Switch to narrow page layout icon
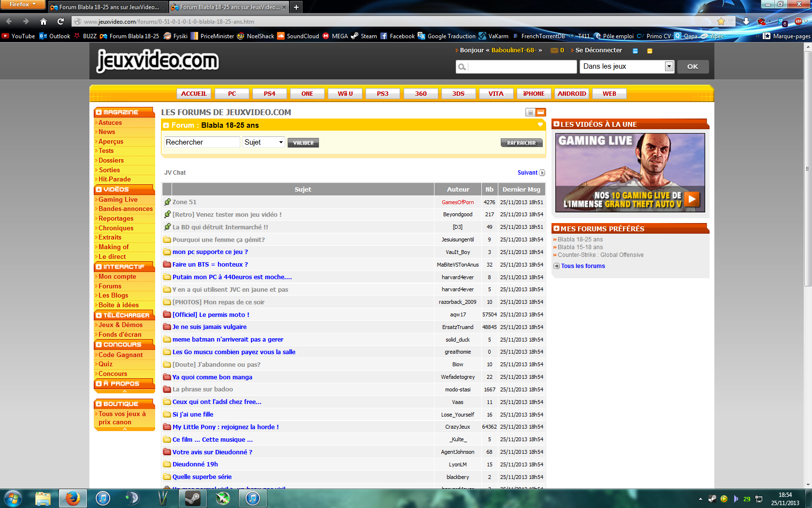 pos(530,112)
